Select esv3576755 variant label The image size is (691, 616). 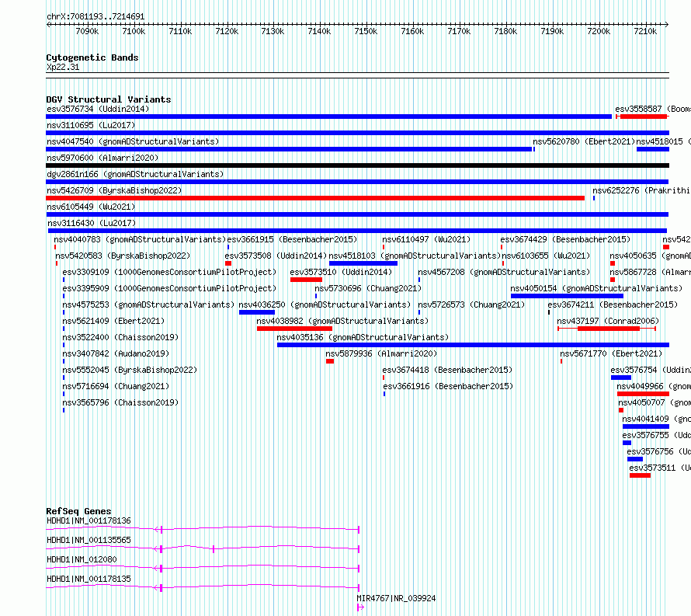(x=656, y=435)
